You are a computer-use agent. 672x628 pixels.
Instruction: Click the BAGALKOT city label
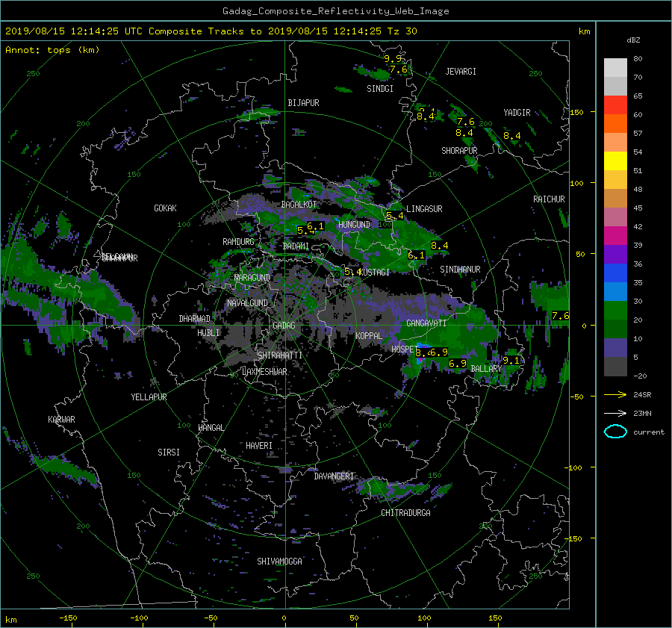tap(299, 205)
